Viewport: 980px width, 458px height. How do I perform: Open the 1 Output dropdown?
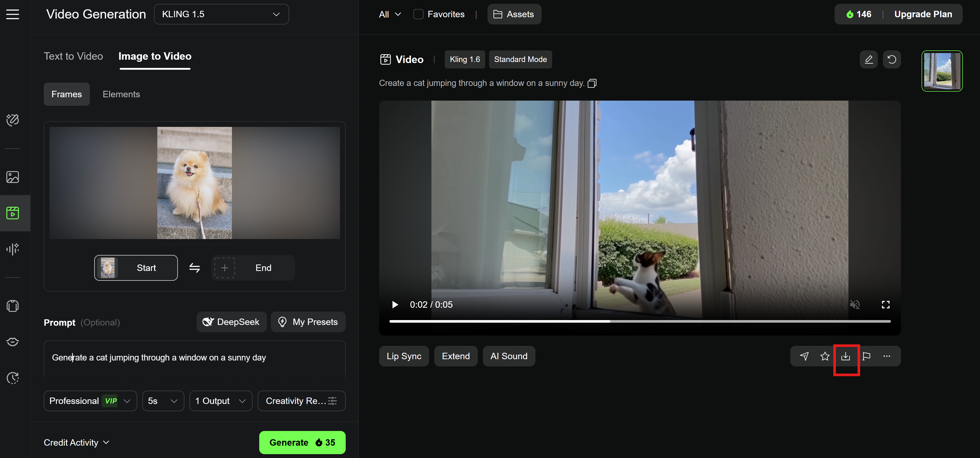(x=221, y=401)
